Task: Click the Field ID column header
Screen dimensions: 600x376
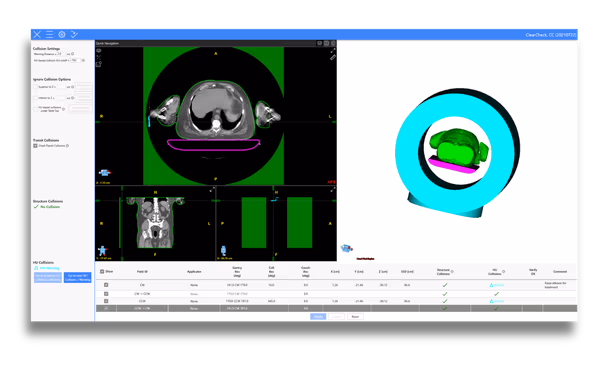Action: pos(142,272)
